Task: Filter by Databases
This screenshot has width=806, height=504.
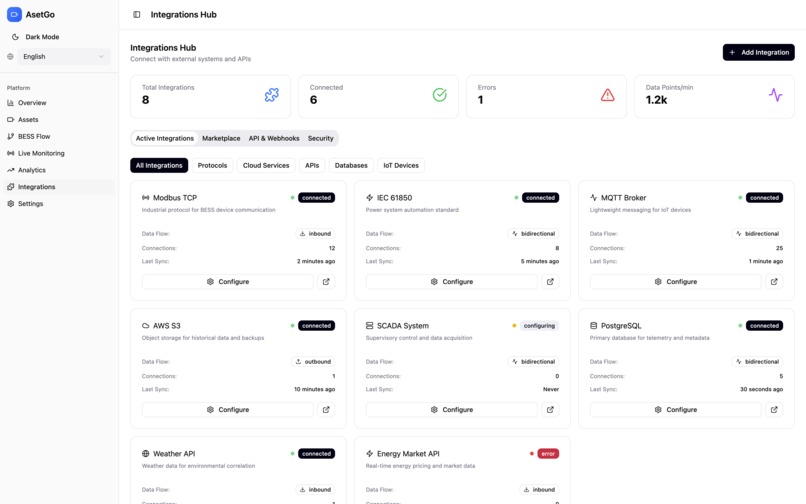Action: [351, 166]
